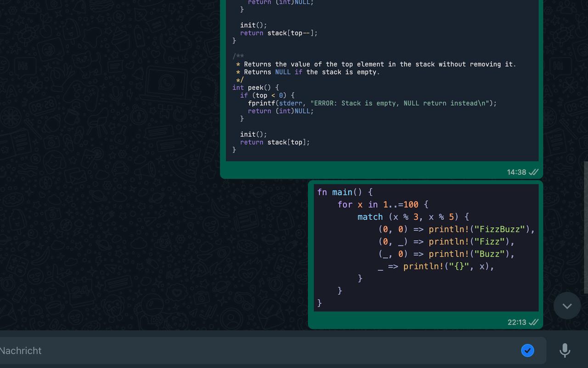Click the double checkmark beside the 14:38 timestamp
The image size is (588, 368).
[x=533, y=172]
